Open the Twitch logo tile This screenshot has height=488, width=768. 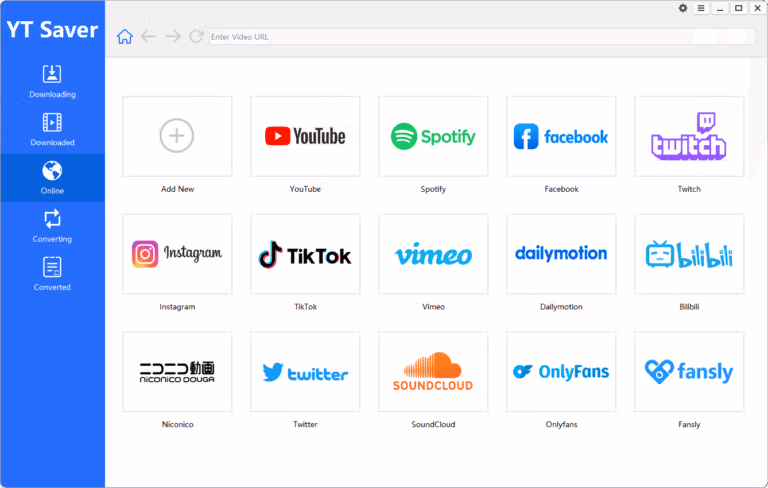click(689, 136)
